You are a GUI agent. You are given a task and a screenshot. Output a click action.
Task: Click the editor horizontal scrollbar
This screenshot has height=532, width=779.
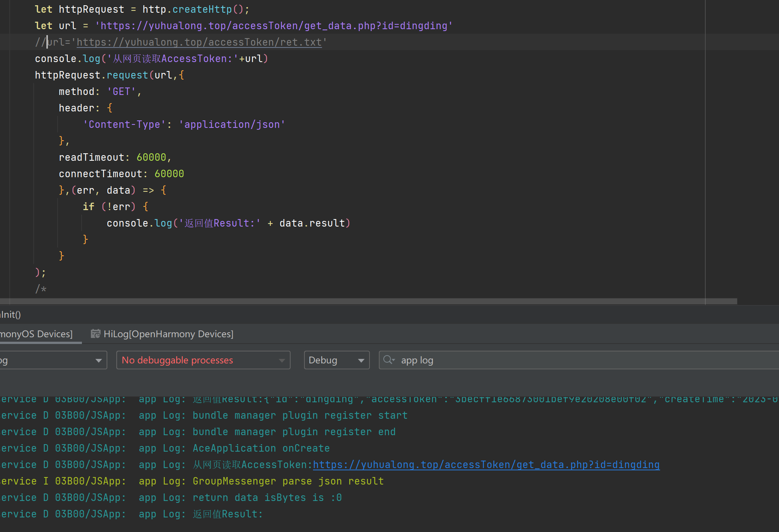(x=368, y=301)
